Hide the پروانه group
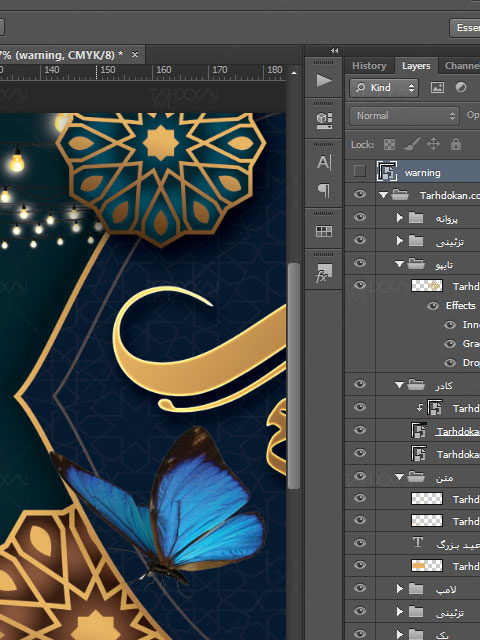 360,217
